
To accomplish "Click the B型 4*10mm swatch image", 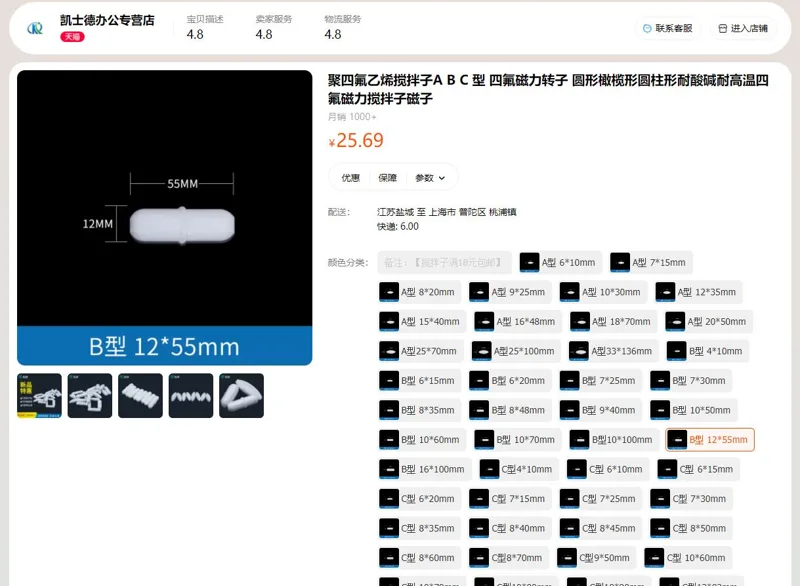I will tap(677, 351).
